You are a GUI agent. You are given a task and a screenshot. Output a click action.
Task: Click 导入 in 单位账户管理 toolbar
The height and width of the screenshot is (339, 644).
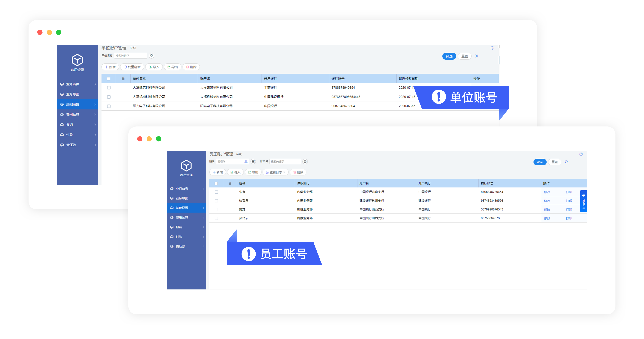(x=154, y=67)
